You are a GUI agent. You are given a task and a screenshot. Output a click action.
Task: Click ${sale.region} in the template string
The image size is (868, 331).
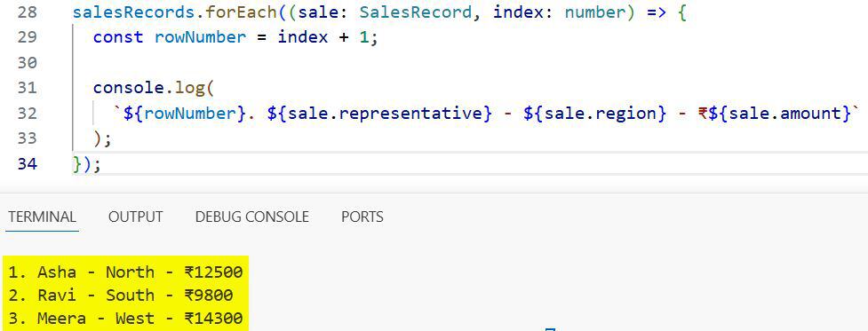594,114
